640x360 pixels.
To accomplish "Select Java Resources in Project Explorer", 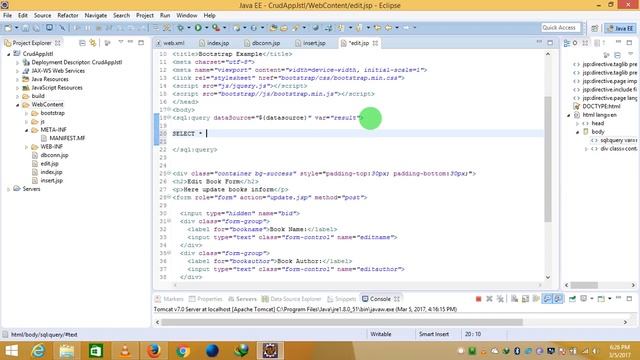I will [50, 79].
